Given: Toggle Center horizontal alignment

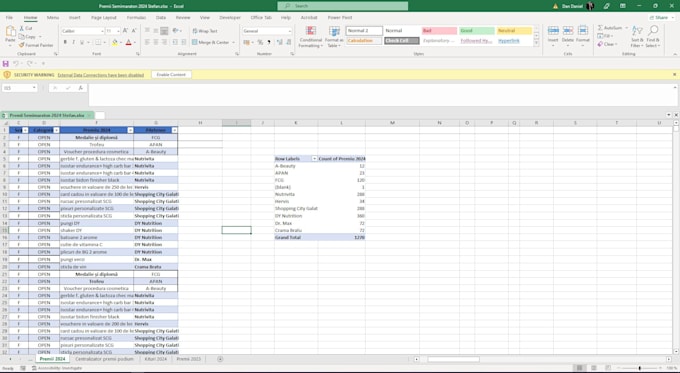Looking at the screenshot, I should [156, 42].
